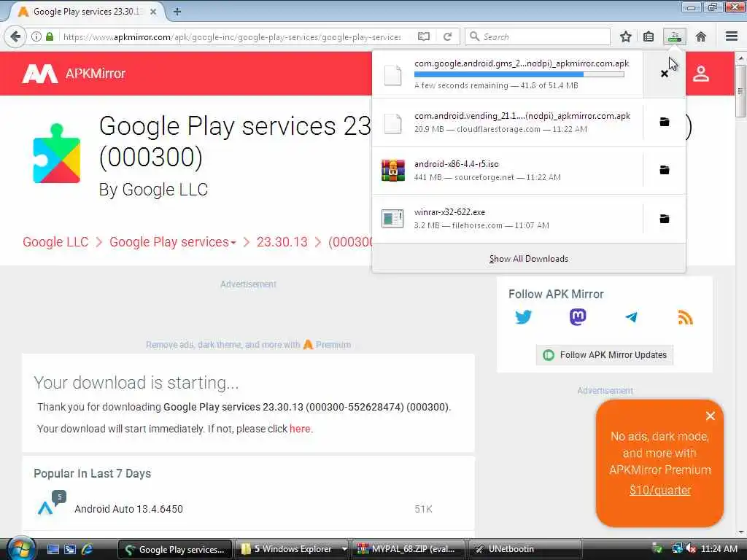Open APK Mirror Twitter icon
This screenshot has height=560, width=747.
coord(523,317)
